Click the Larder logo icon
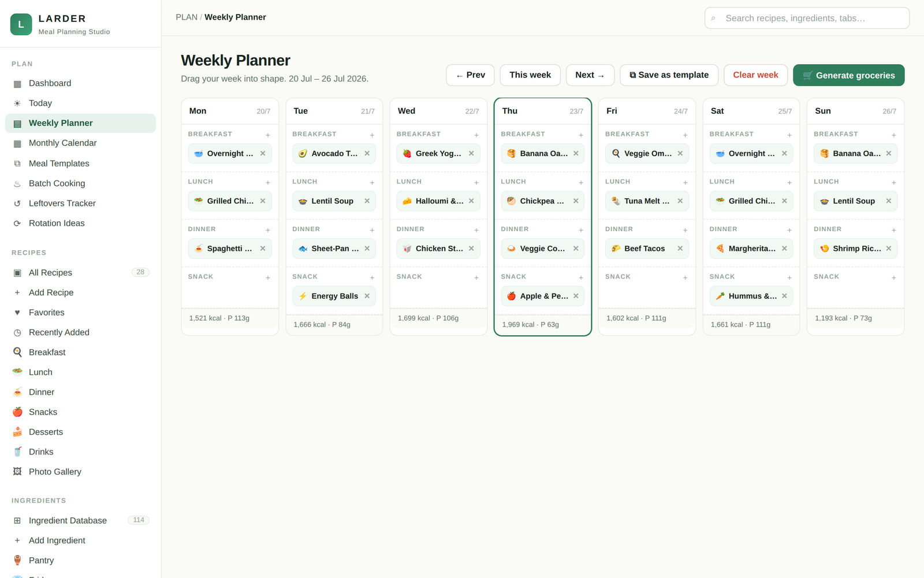The image size is (924, 578). (21, 24)
